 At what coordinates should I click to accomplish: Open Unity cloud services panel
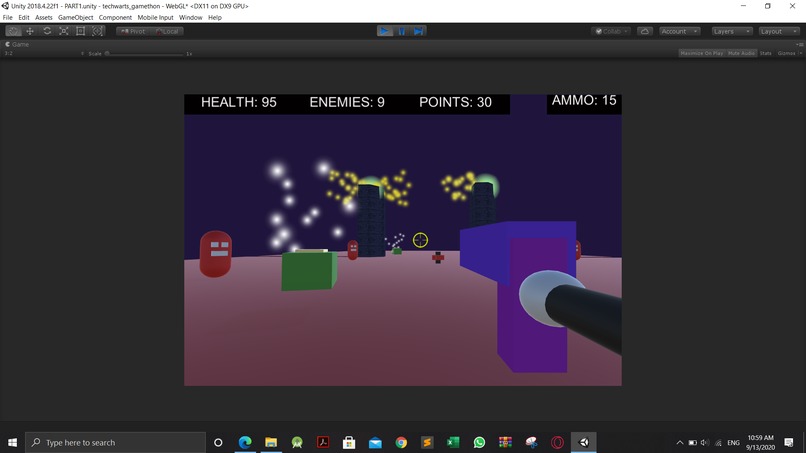(x=645, y=31)
